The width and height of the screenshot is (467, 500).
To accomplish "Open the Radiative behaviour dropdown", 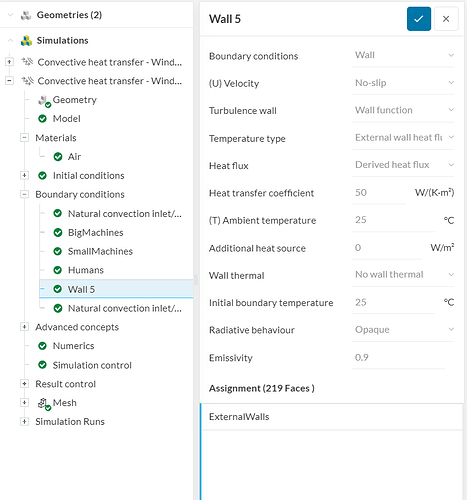I will [403, 330].
